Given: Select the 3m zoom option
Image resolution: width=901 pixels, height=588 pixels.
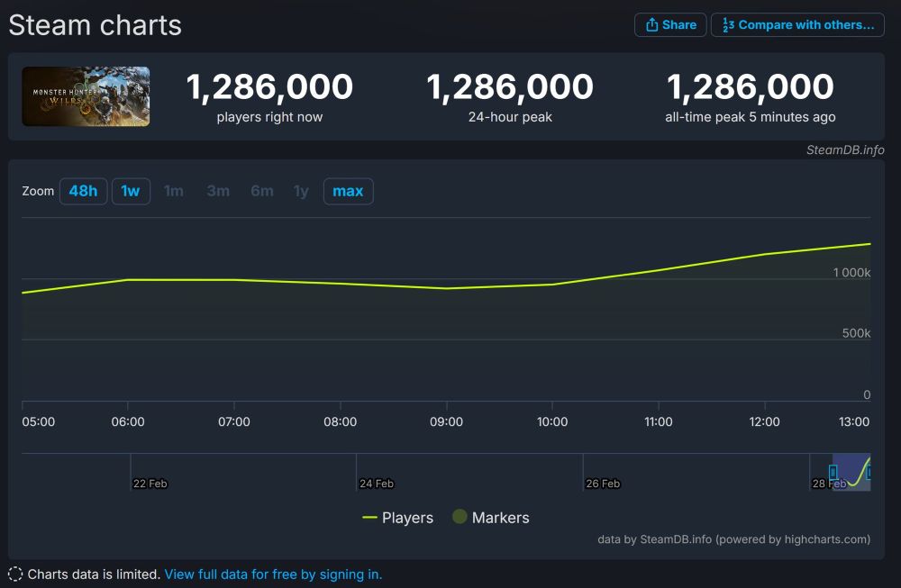Looking at the screenshot, I should point(218,191).
